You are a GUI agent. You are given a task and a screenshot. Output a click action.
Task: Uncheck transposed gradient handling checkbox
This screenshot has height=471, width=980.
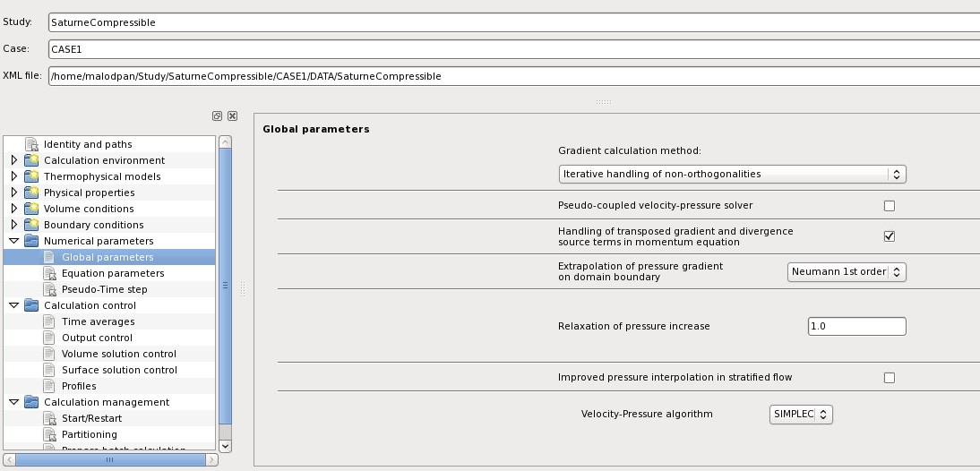890,236
